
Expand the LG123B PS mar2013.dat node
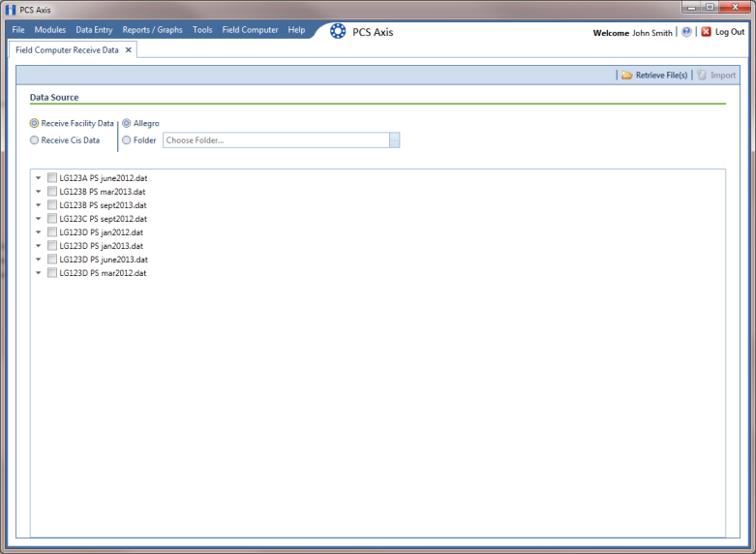coord(38,192)
